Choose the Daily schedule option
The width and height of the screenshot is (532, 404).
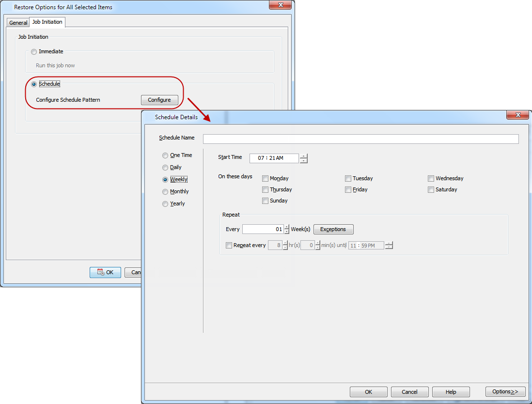tap(165, 167)
